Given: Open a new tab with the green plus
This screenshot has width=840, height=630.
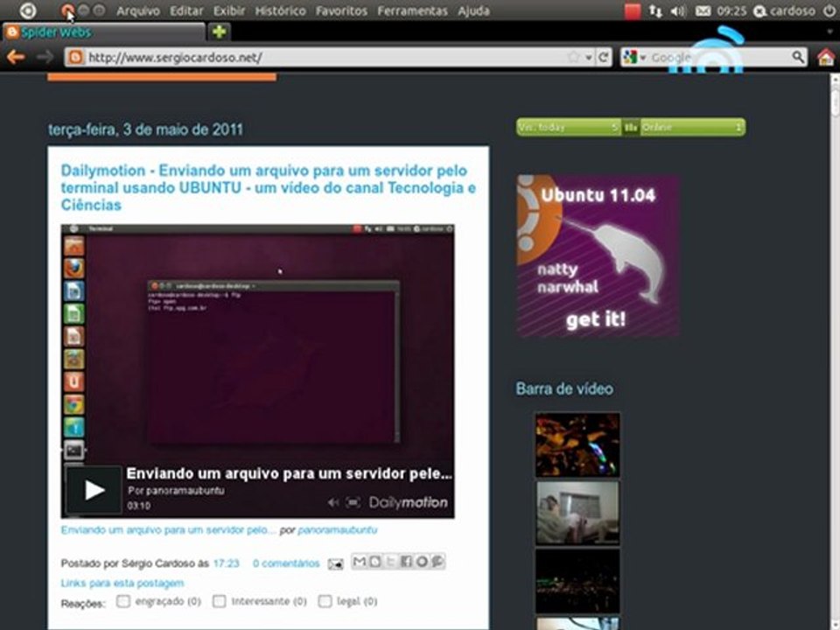Looking at the screenshot, I should 219,32.
